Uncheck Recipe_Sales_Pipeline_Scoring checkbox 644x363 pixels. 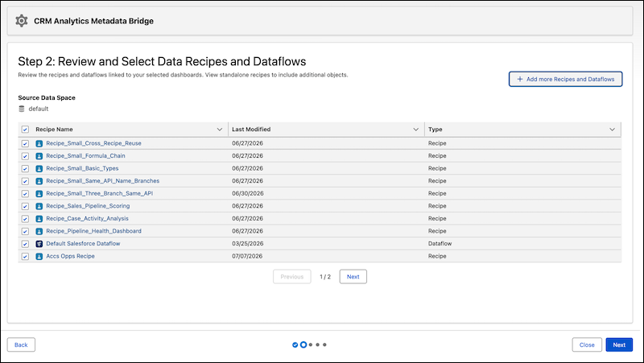click(x=25, y=206)
